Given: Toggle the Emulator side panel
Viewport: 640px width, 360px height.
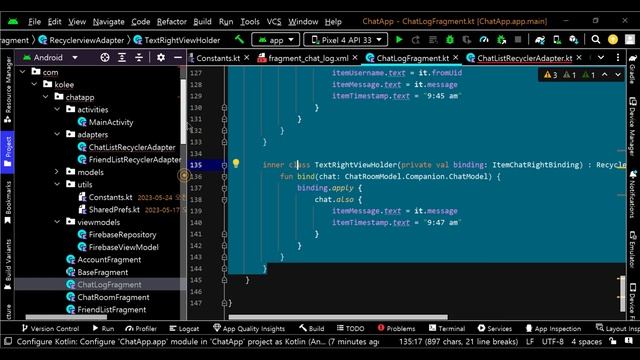Looking at the screenshot, I should click(x=632, y=249).
